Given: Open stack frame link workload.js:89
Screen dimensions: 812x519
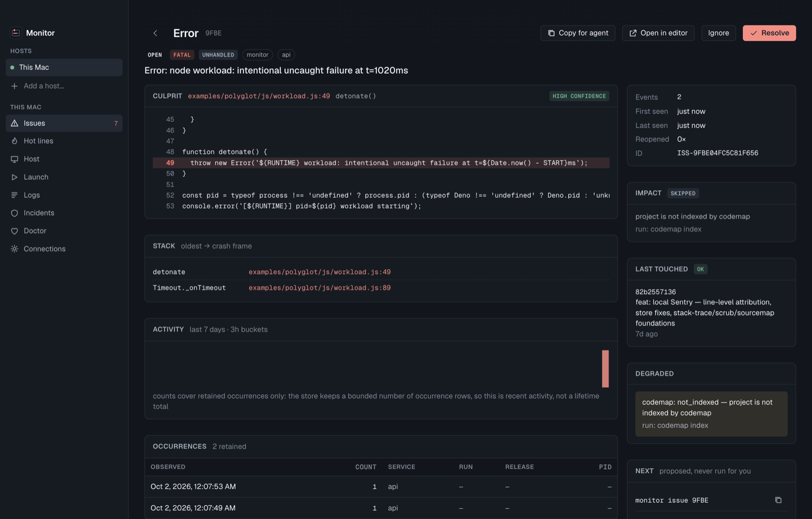Looking at the screenshot, I should coord(320,288).
